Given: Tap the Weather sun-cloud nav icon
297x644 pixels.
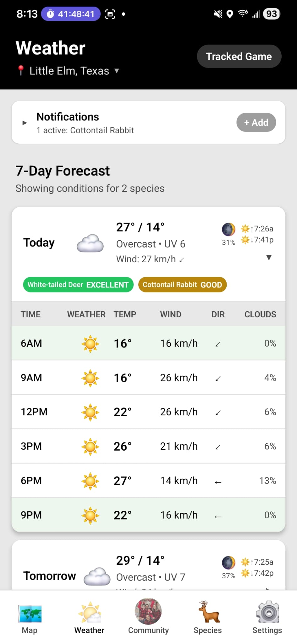Looking at the screenshot, I should click(90, 612).
